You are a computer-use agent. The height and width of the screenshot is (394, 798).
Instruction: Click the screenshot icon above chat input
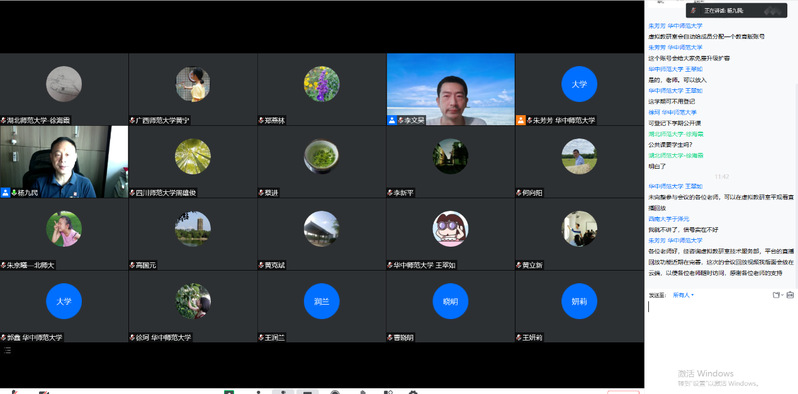pos(790,295)
